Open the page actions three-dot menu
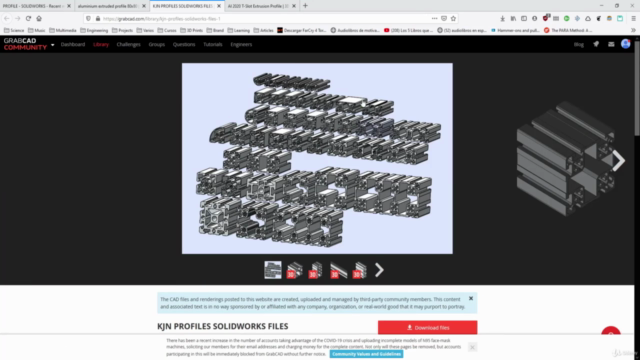This screenshot has height=360, width=640. tap(434, 18)
